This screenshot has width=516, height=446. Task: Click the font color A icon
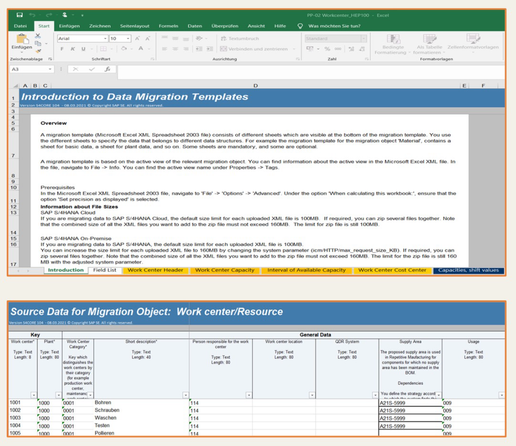pyautogui.click(x=141, y=49)
